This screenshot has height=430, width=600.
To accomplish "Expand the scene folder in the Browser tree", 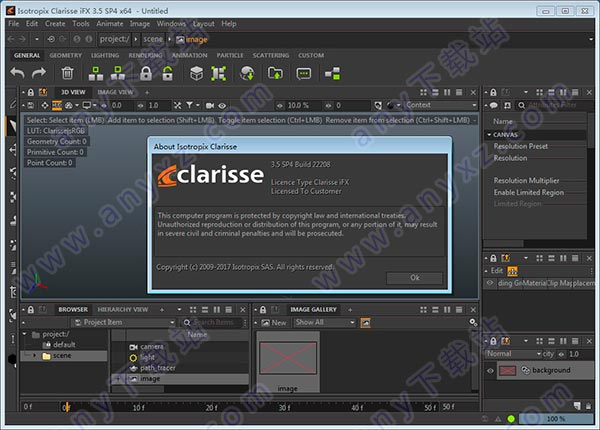I will pyautogui.click(x=34, y=356).
